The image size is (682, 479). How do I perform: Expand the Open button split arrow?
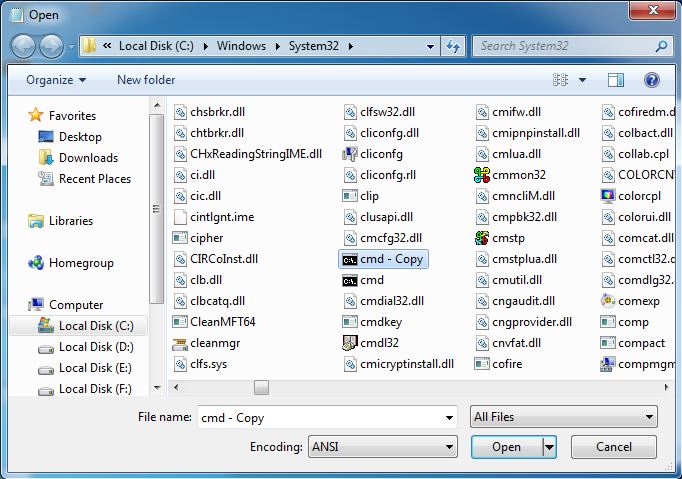point(549,447)
